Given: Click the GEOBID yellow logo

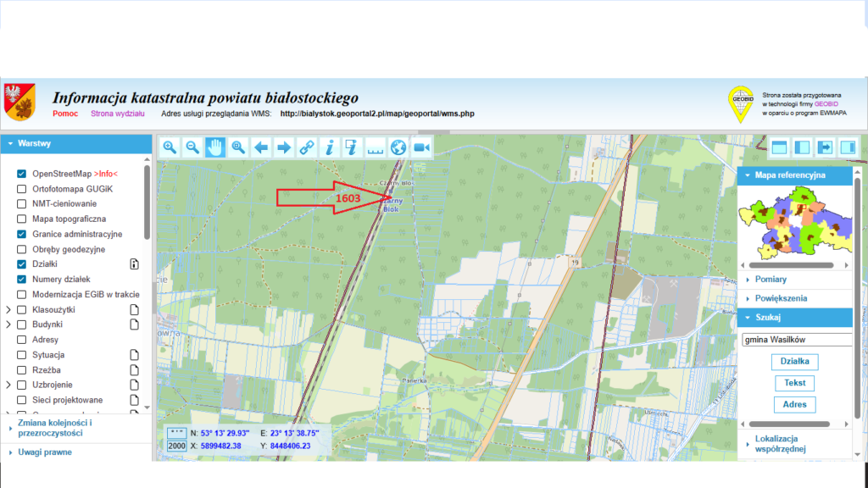Looking at the screenshot, I should click(741, 104).
